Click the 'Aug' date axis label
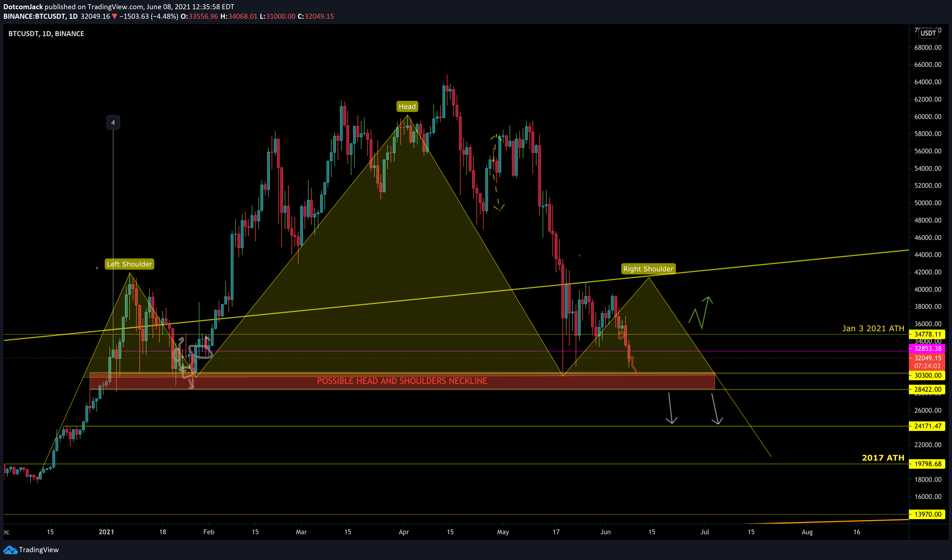The width and height of the screenshot is (952, 560). click(807, 532)
